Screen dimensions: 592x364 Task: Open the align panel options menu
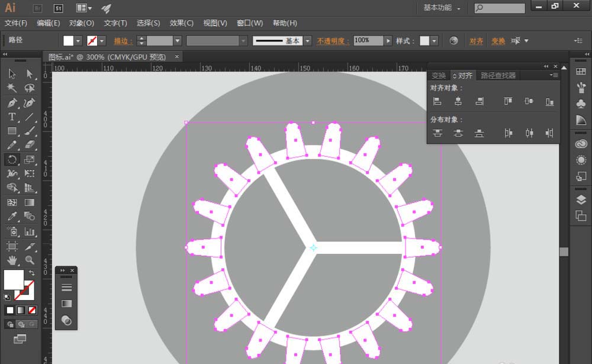tap(554, 75)
